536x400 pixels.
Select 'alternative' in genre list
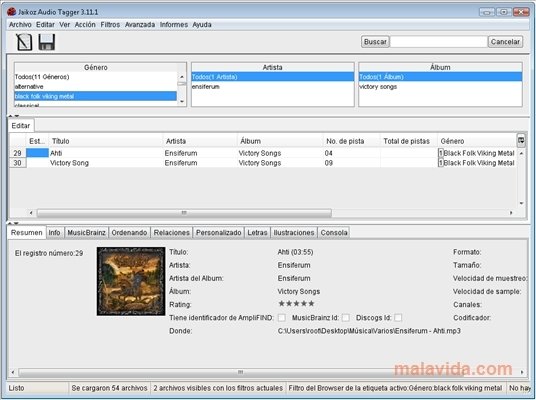[95, 86]
